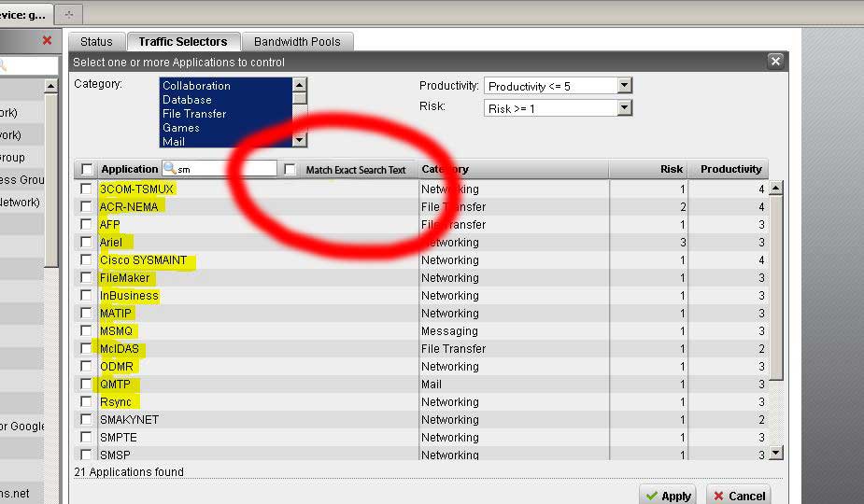The width and height of the screenshot is (864, 504).
Task: Select File Transfer in Category list
Action: [194, 114]
